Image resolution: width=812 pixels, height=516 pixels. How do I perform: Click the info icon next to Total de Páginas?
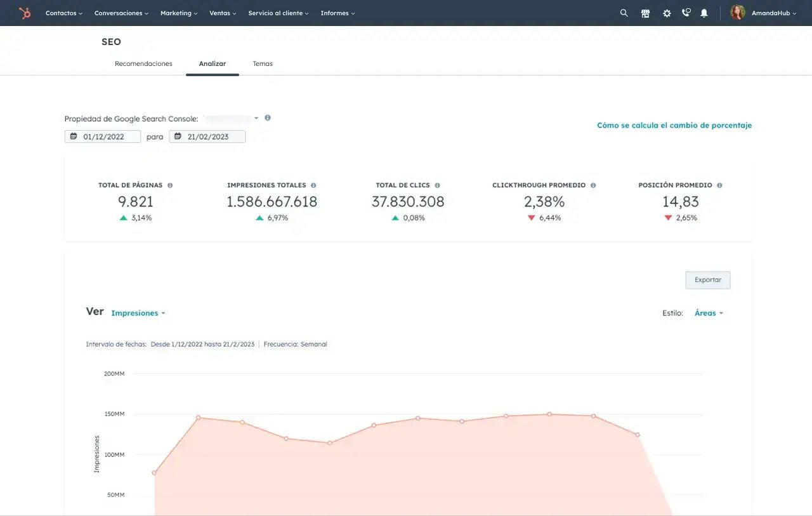169,185
